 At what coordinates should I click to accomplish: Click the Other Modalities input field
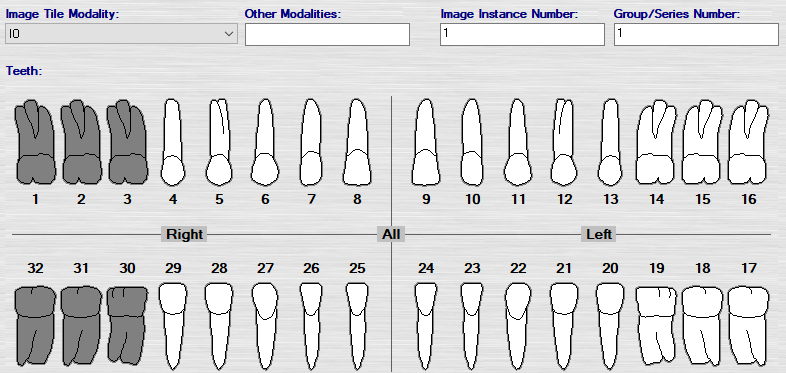pyautogui.click(x=327, y=35)
